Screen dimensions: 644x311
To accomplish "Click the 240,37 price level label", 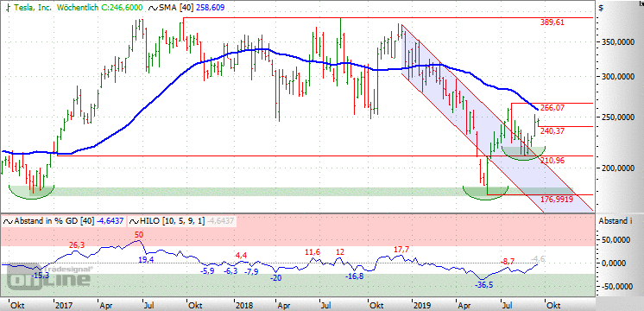I will tap(552, 130).
